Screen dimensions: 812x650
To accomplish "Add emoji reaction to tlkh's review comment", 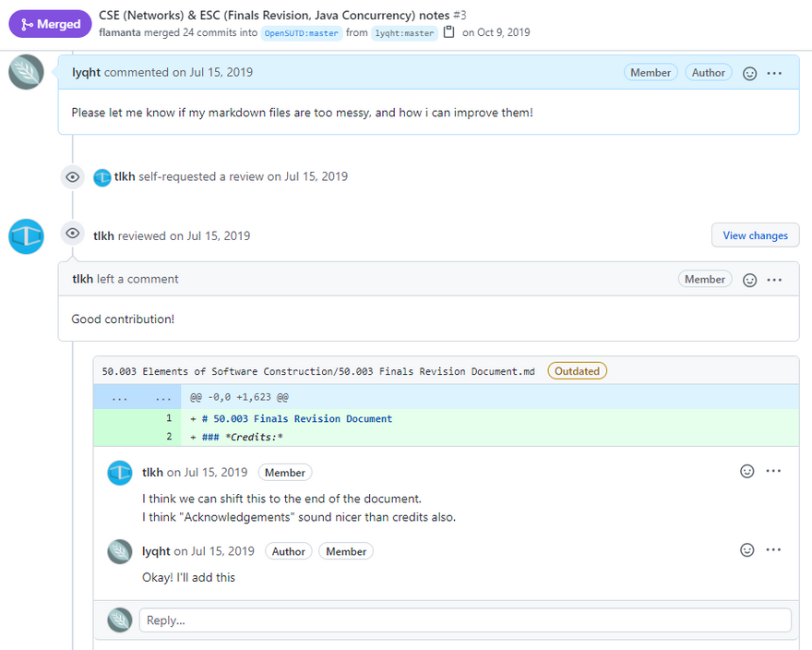I will click(749, 280).
